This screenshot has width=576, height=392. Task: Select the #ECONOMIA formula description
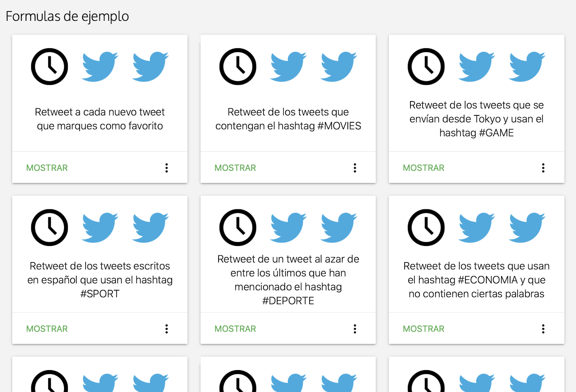[476, 280]
